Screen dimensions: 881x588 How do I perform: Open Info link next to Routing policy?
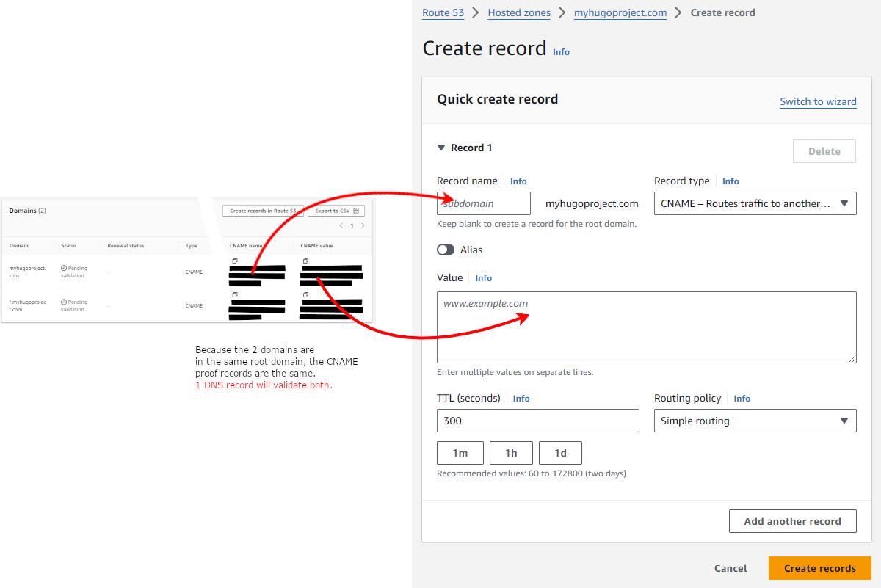742,399
